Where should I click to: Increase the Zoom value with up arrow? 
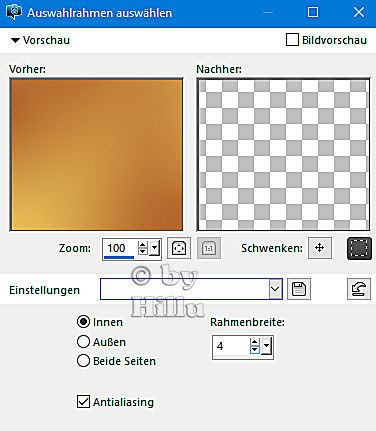tap(143, 244)
